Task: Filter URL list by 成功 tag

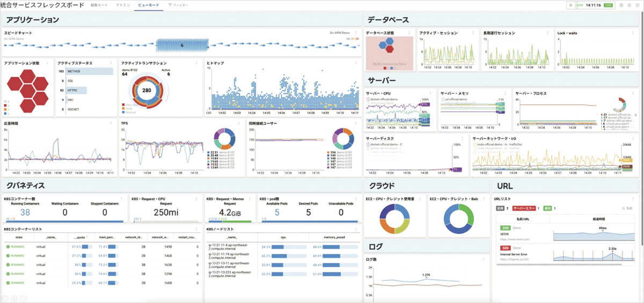Action: (548, 208)
